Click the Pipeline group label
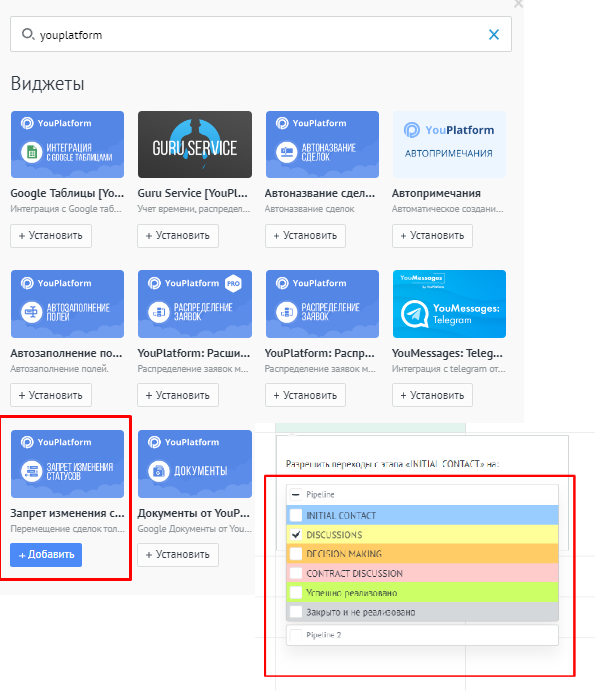 click(320, 495)
